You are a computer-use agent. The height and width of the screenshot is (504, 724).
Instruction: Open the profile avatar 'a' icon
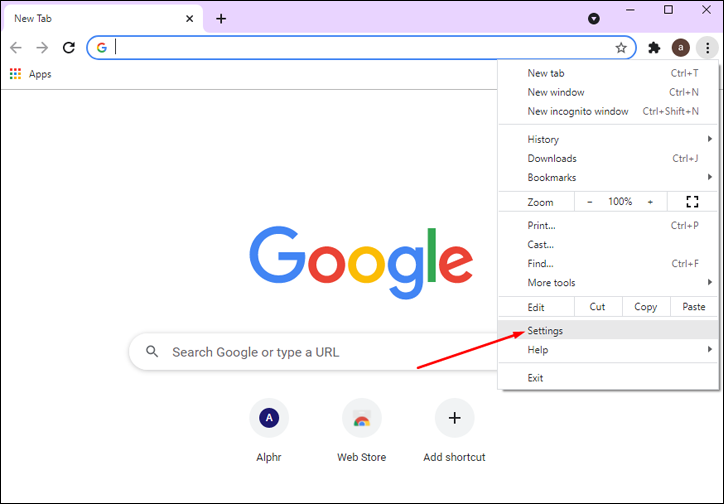[x=681, y=48]
